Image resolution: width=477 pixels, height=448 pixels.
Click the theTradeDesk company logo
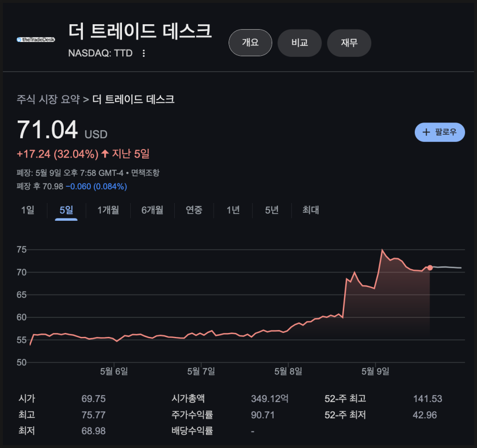pos(36,40)
